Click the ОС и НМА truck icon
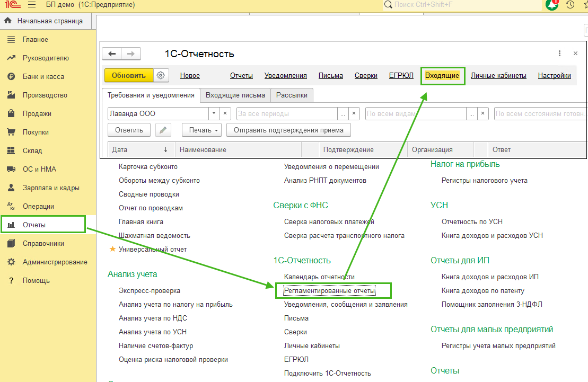588x382 pixels. (11, 169)
